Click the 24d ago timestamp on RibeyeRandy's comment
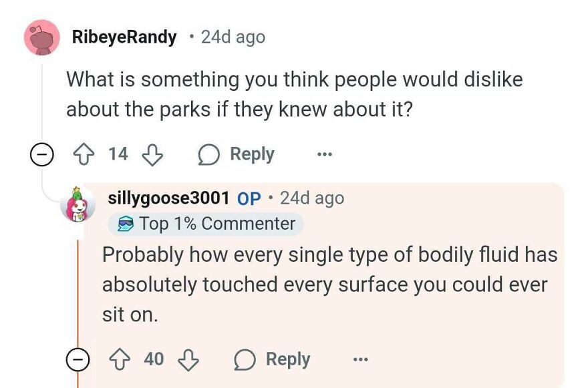Screen dimensions: 588x388 coord(233,37)
